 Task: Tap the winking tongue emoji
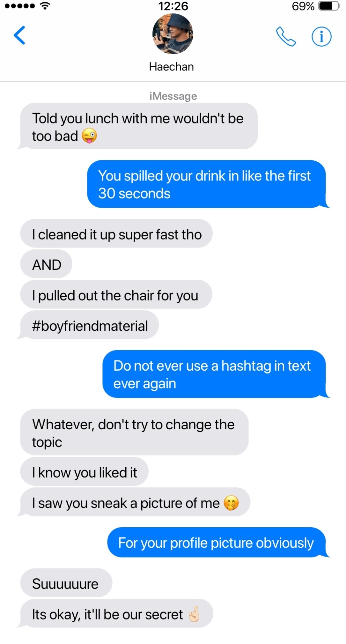[x=89, y=136]
